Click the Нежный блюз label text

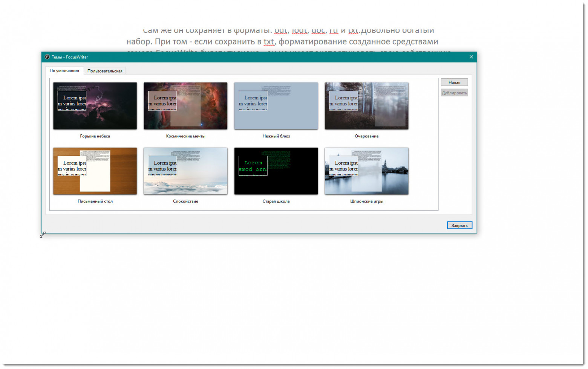(x=276, y=136)
